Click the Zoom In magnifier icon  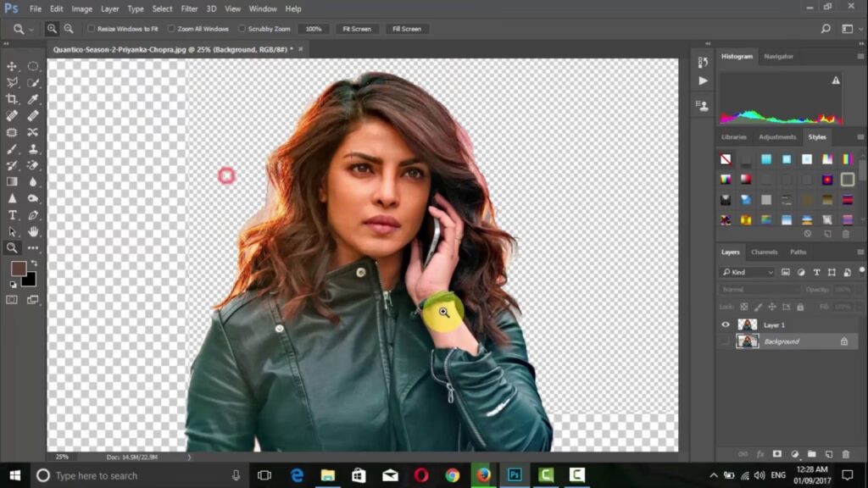(x=52, y=29)
